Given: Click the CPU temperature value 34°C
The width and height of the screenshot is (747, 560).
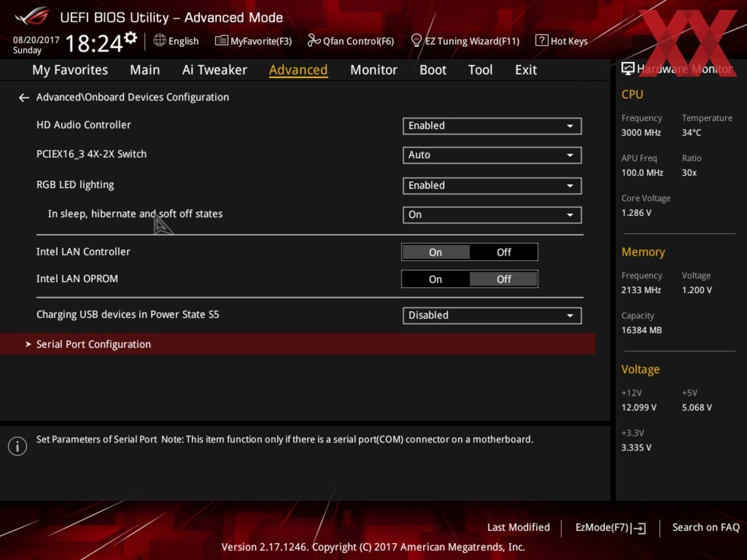Looking at the screenshot, I should tap(692, 132).
